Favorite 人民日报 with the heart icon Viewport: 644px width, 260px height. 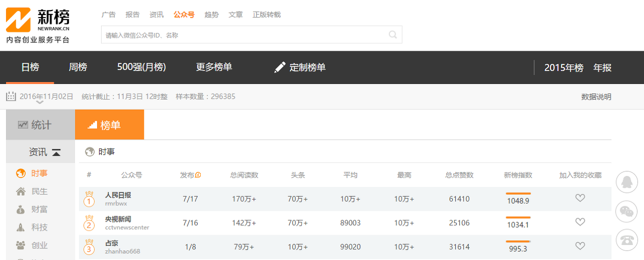(x=580, y=198)
